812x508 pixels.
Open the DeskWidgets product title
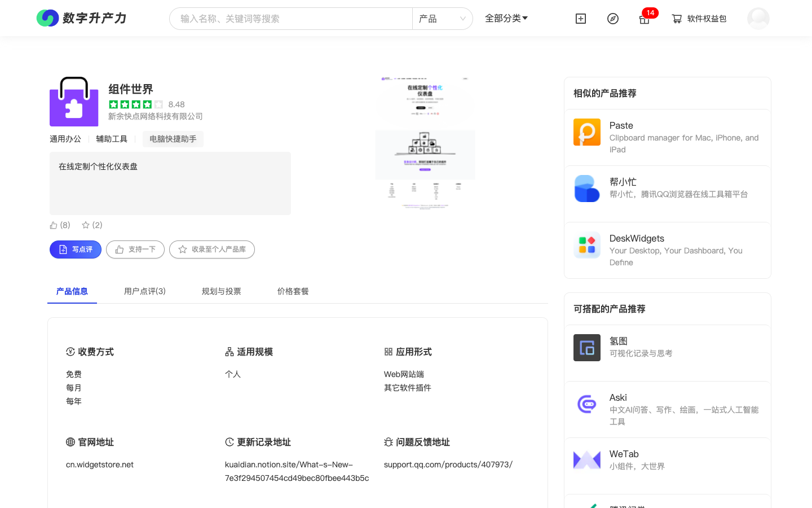[x=637, y=238]
